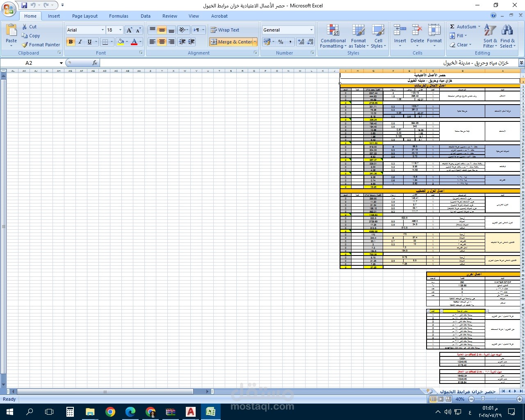
Task: Open the Sort & Filter menu
Action: (x=490, y=36)
